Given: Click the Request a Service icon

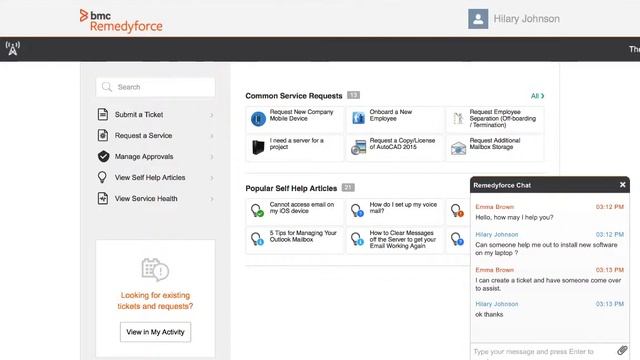Looking at the screenshot, I should coord(103,135).
